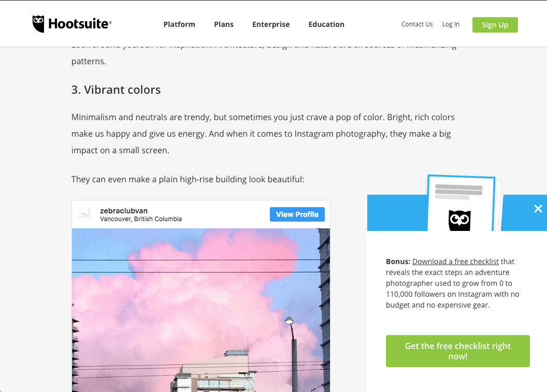
Task: Click Get the free checklist button
Action: click(458, 351)
